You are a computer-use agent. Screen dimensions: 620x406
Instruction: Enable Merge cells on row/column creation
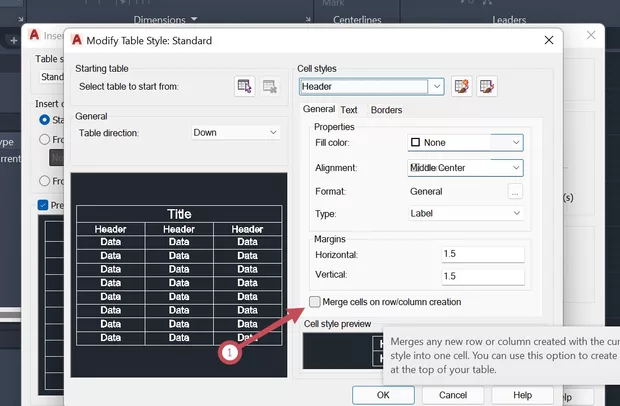coord(316,302)
